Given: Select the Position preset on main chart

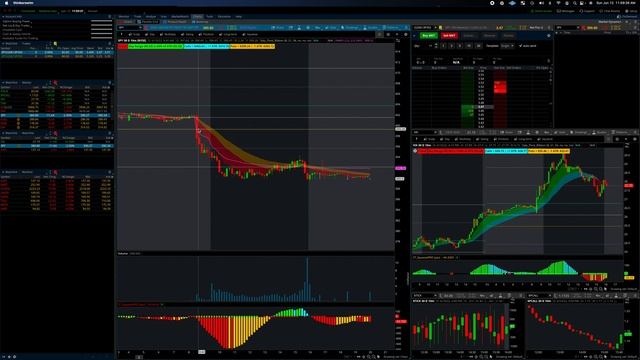Looking at the screenshot, I should (207, 35).
